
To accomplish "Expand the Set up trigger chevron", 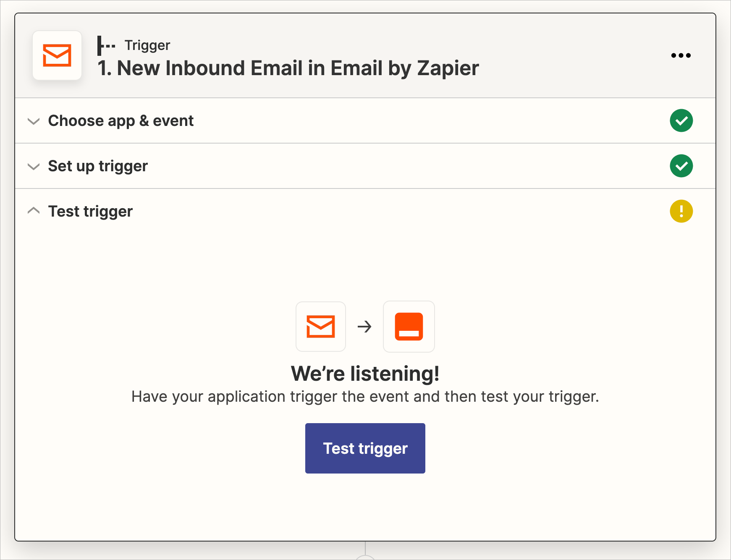I will click(34, 167).
